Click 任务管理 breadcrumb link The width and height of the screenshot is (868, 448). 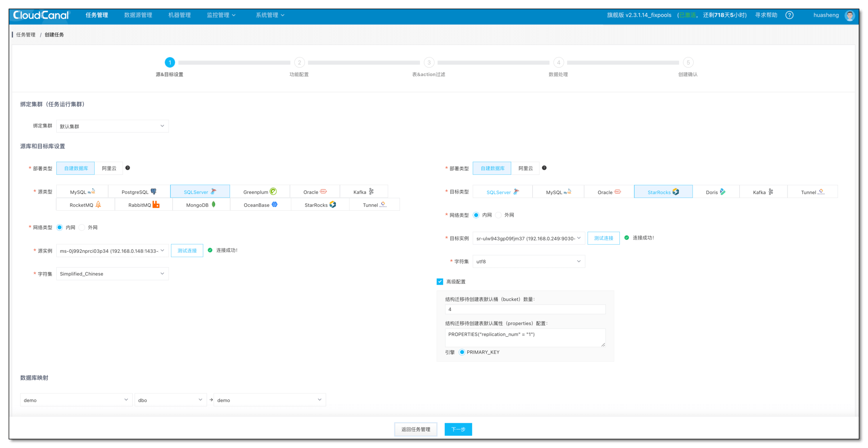(26, 35)
